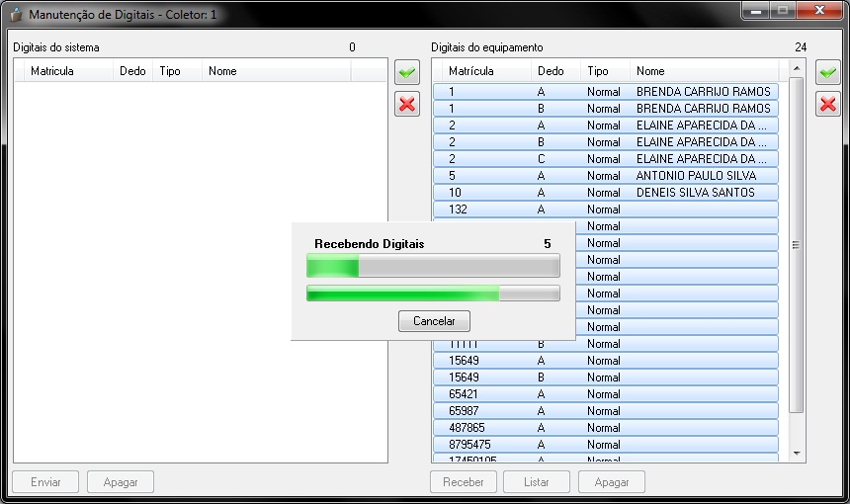Cancel the Recebendo Digitais operation

click(434, 321)
